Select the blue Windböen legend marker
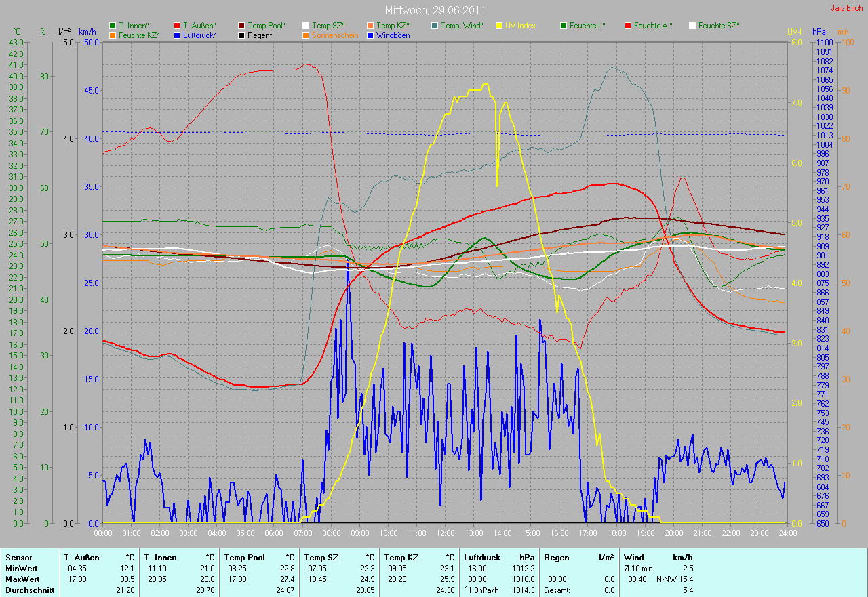The height and width of the screenshot is (597, 868). [x=370, y=35]
